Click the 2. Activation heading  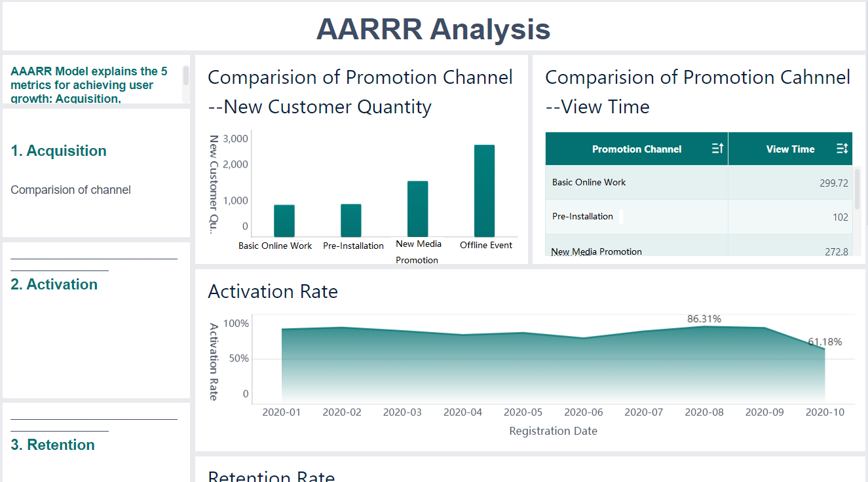[x=54, y=284]
